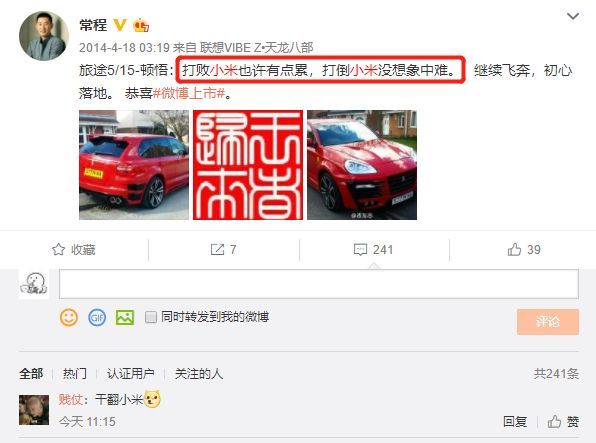The image size is (596, 443).
Task: Insert a GIF using GIF icon
Action: (x=97, y=317)
